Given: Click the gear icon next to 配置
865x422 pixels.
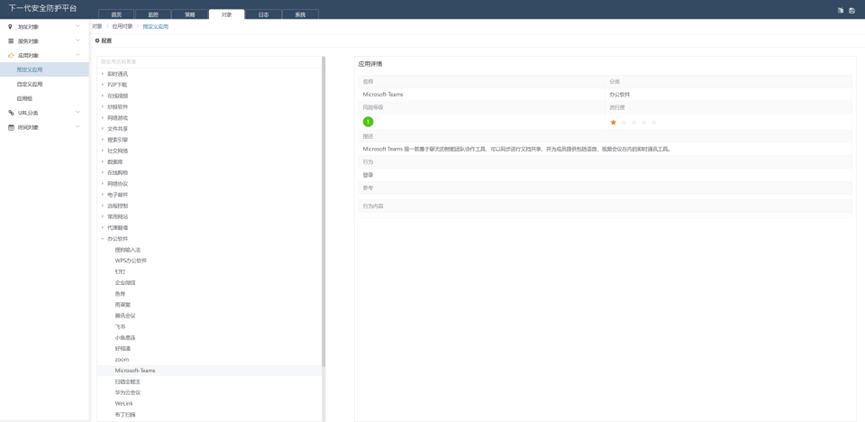Looking at the screenshot, I should 97,41.
